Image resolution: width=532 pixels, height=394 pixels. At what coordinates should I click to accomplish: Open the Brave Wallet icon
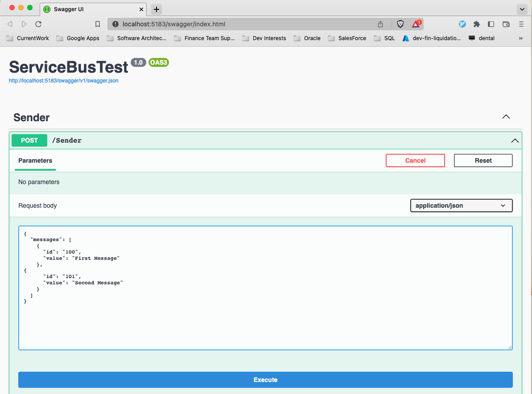pos(506,24)
